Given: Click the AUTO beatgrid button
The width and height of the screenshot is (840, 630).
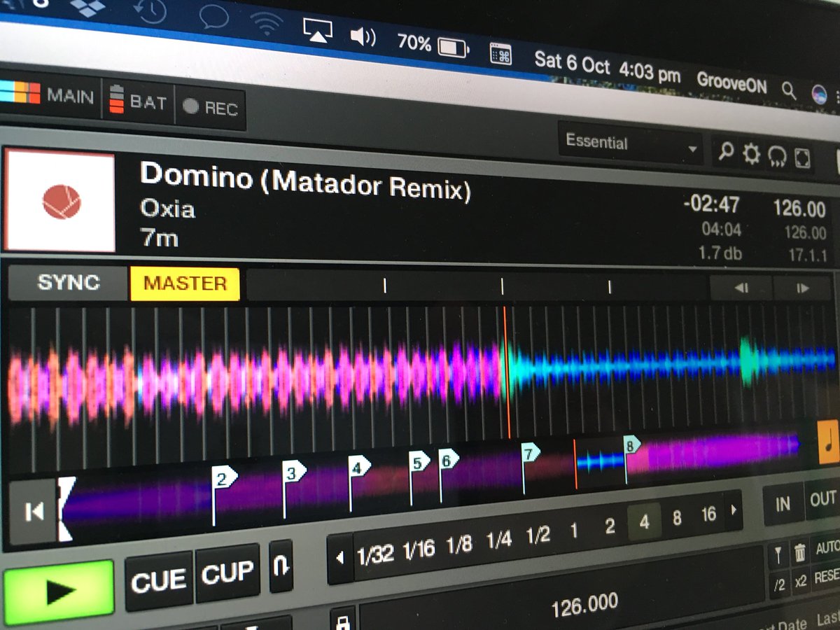Looking at the screenshot, I should (x=827, y=549).
